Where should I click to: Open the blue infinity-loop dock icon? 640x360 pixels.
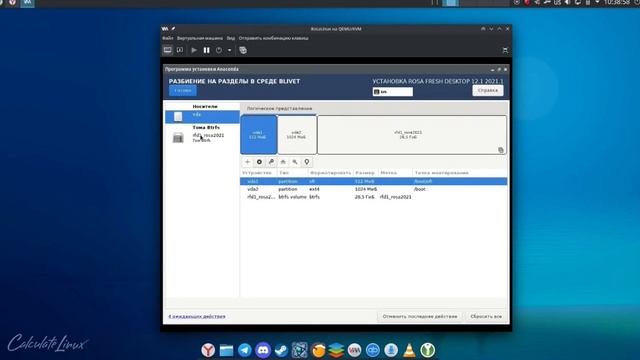click(x=373, y=350)
